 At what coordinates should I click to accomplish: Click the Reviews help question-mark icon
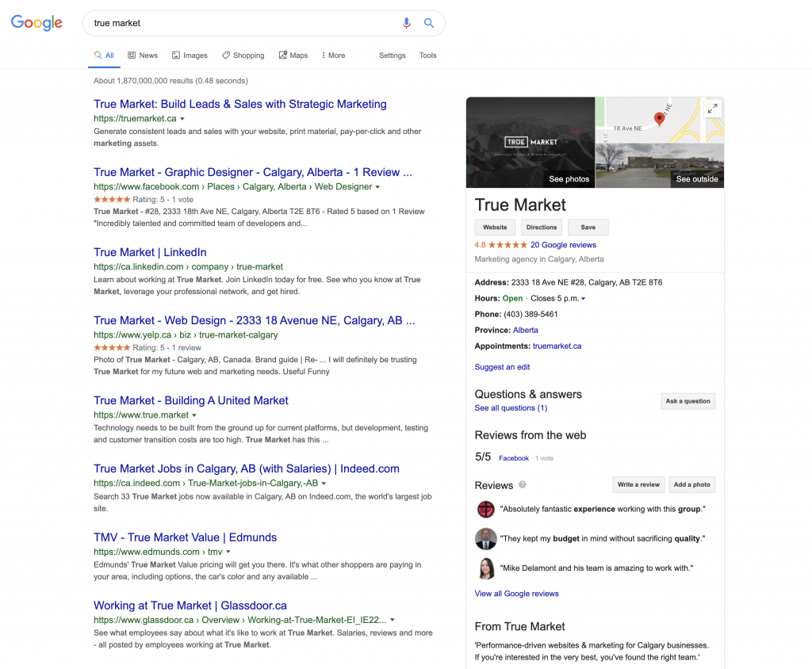(x=523, y=485)
